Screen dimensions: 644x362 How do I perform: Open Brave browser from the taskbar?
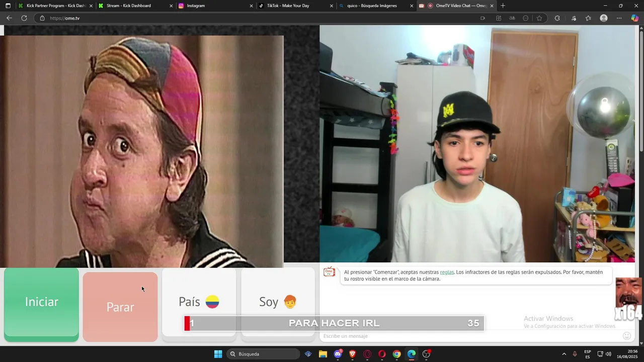[353, 354]
